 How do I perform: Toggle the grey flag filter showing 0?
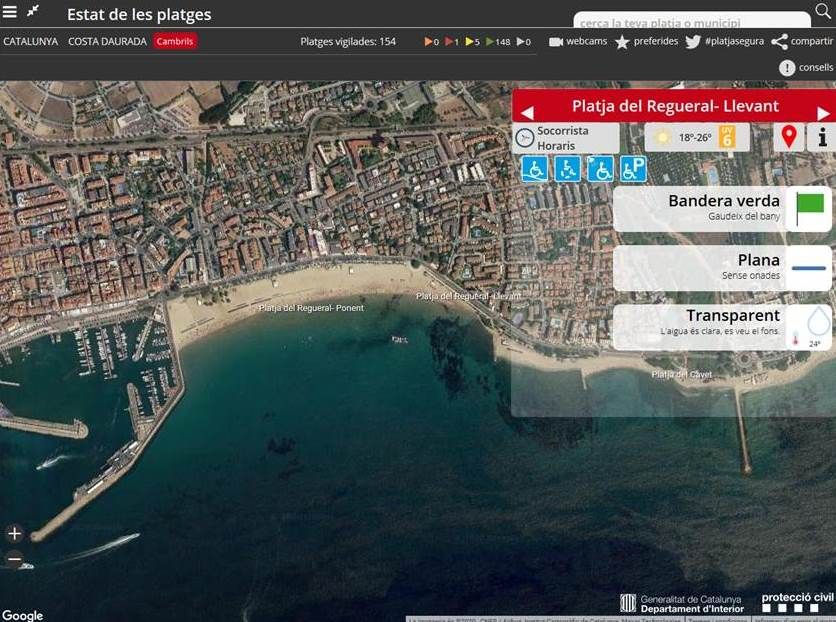(524, 42)
